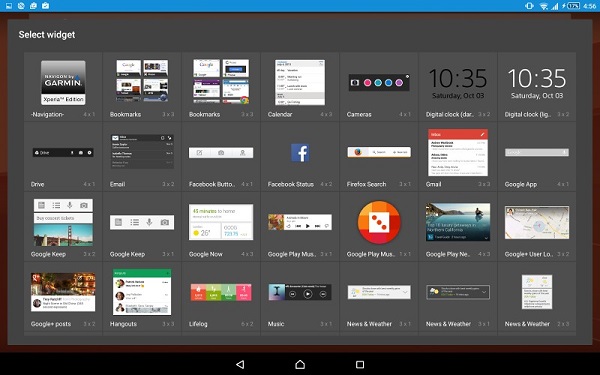Select the Google Play Newsstand widget
Image resolution: width=600 pixels, height=375 pixels.
point(458,222)
